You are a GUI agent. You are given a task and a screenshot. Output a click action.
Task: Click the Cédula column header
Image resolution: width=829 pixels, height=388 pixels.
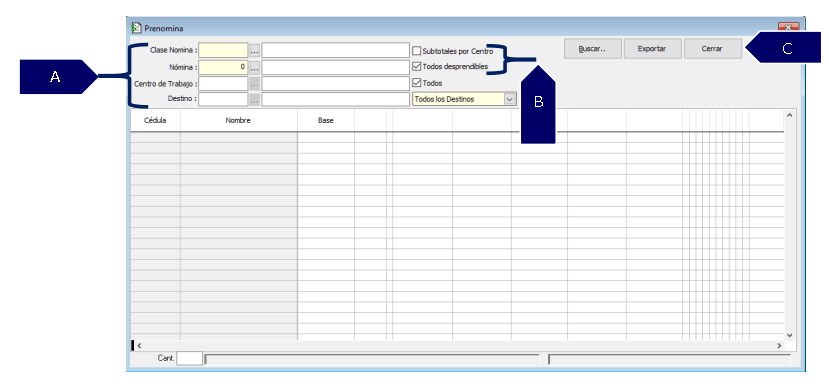(x=155, y=121)
